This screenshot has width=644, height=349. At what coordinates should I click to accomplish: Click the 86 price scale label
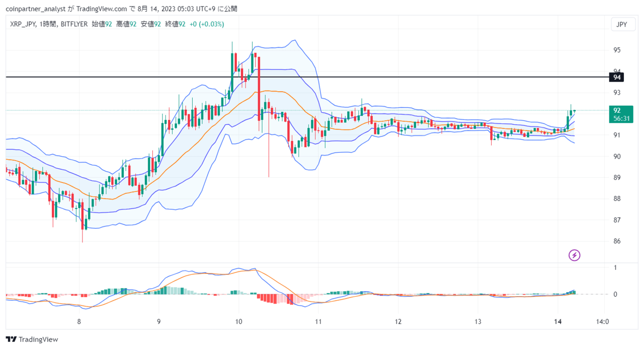click(616, 241)
